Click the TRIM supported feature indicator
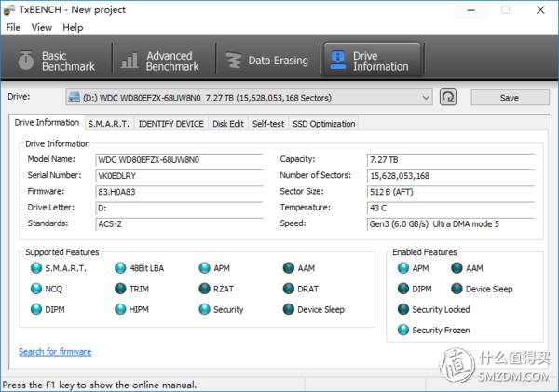 click(120, 289)
